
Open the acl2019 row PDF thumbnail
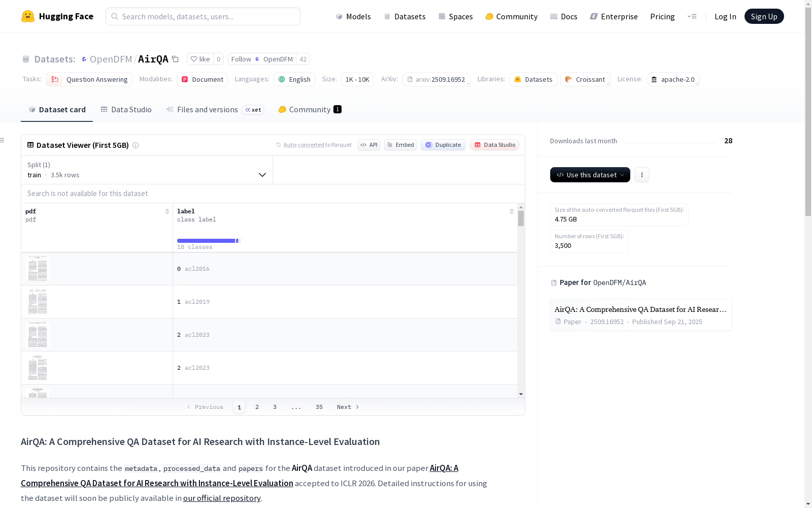38,302
